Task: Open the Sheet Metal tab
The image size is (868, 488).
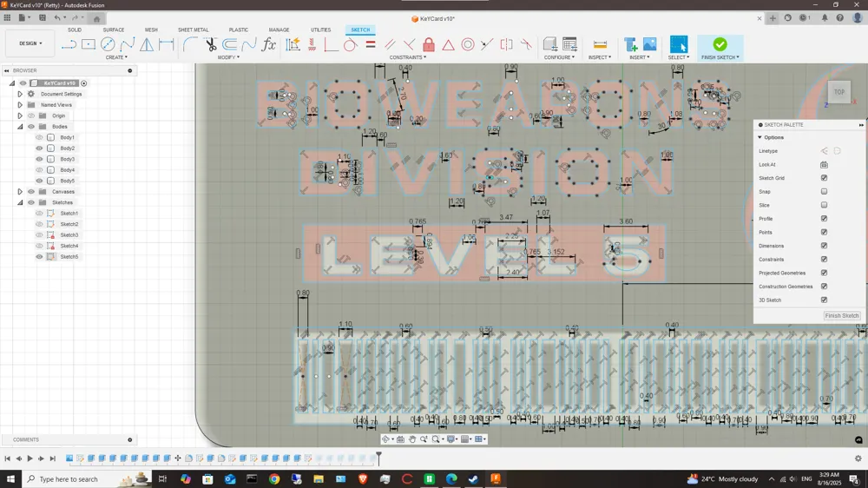Action: point(193,30)
